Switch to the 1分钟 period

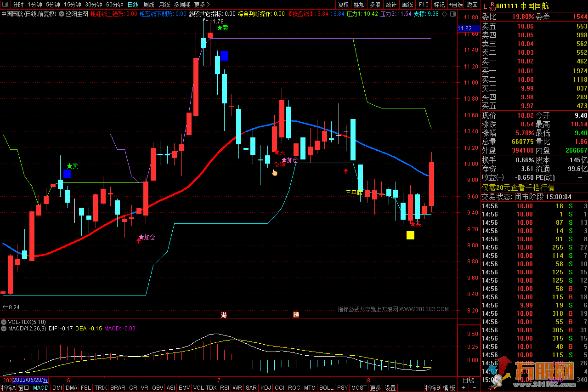(x=35, y=5)
